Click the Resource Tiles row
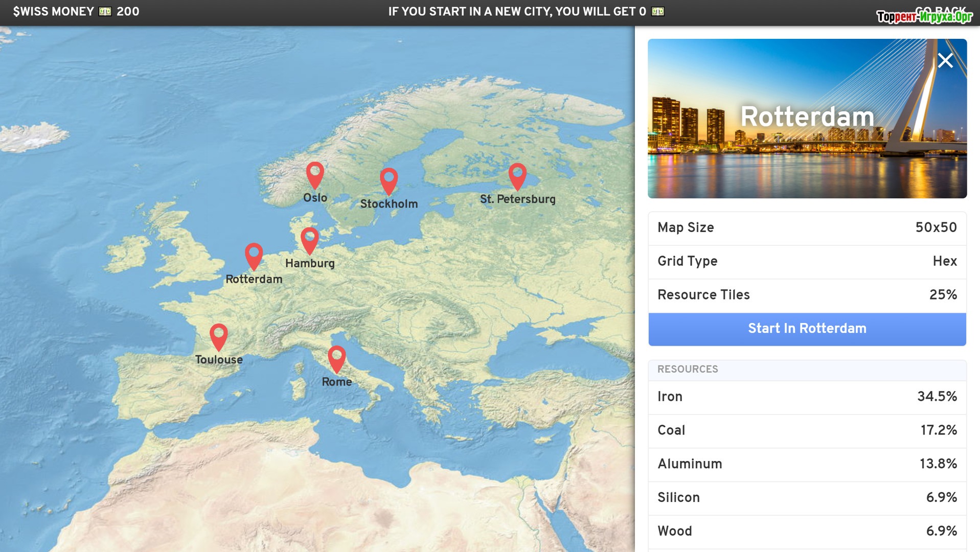 (807, 295)
